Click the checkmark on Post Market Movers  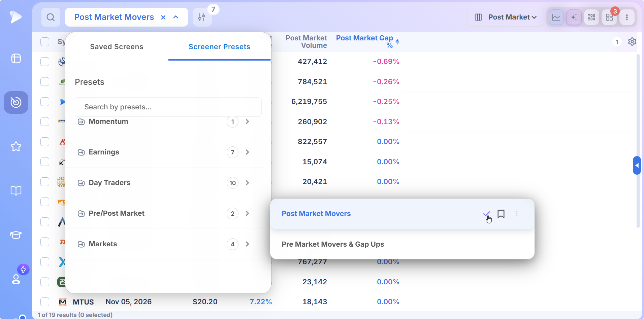point(486,214)
